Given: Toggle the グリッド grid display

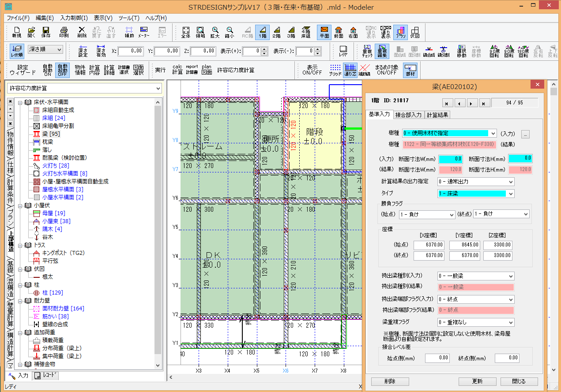Looking at the screenshot, I should (335, 70).
